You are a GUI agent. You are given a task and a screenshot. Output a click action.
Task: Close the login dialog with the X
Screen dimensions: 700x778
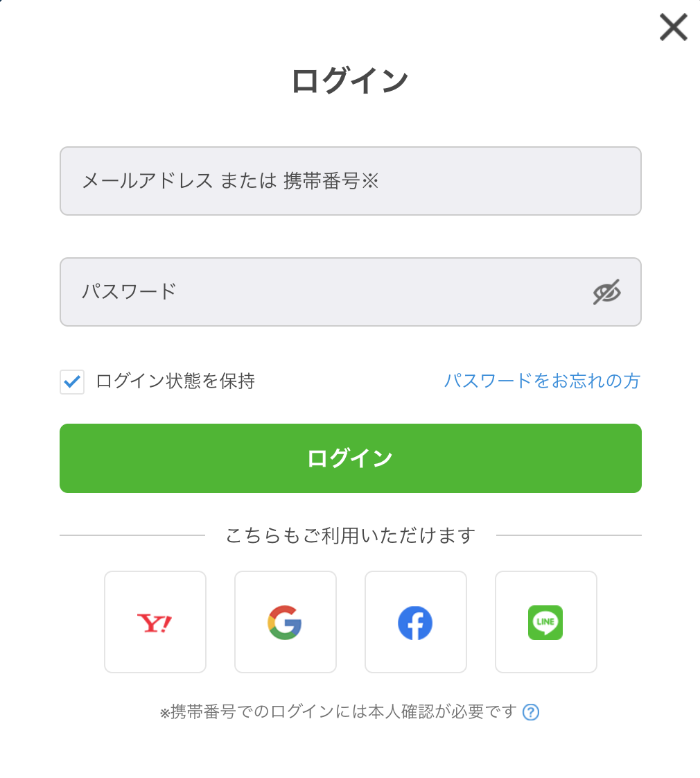coord(673,28)
